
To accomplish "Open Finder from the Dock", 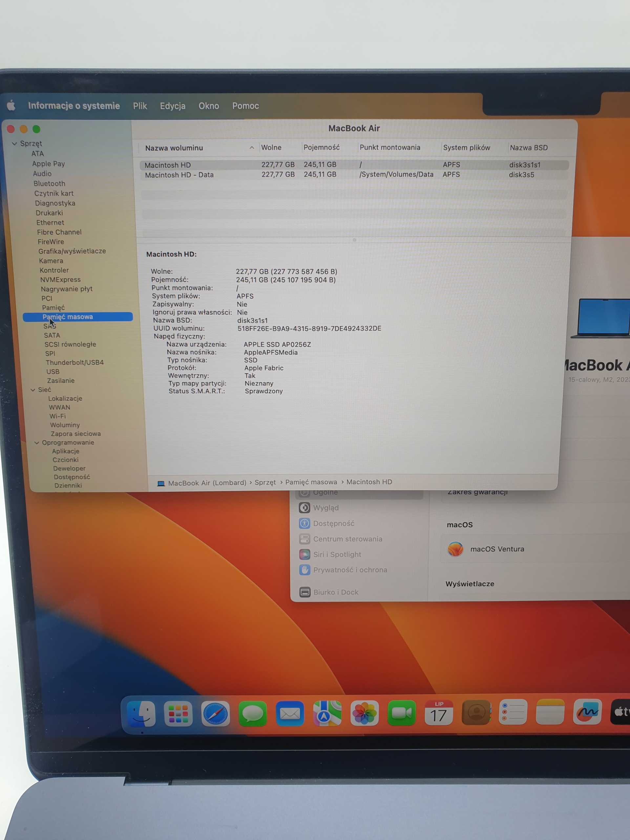I will pos(141,714).
